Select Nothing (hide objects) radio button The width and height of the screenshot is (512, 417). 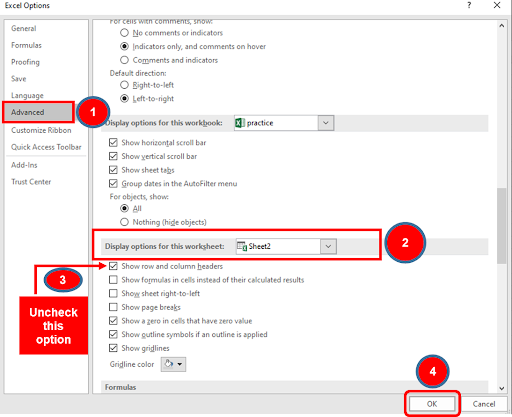click(124, 222)
